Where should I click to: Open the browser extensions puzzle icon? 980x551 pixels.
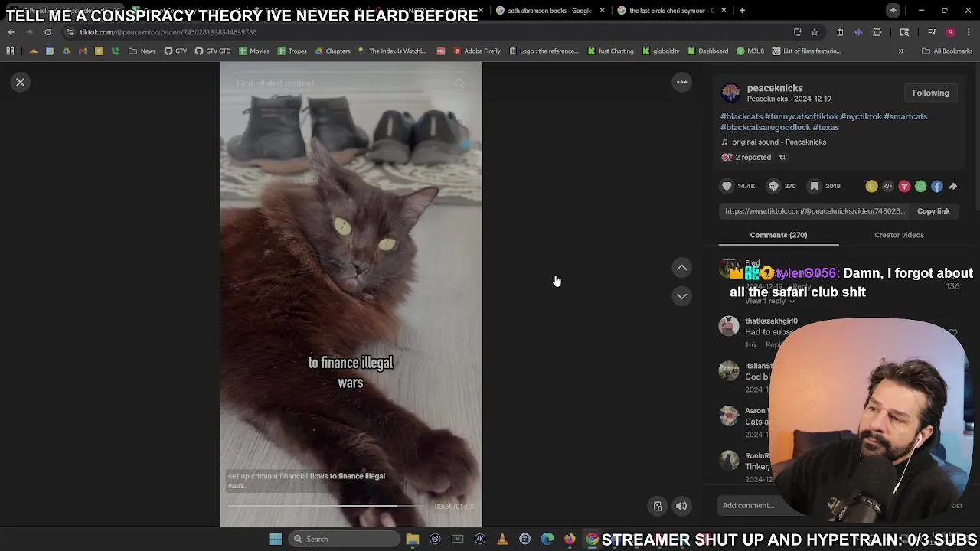coord(877,32)
